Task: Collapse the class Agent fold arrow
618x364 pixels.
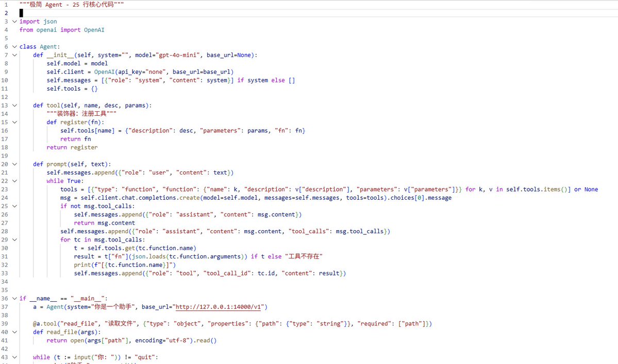Action: pyautogui.click(x=14, y=47)
